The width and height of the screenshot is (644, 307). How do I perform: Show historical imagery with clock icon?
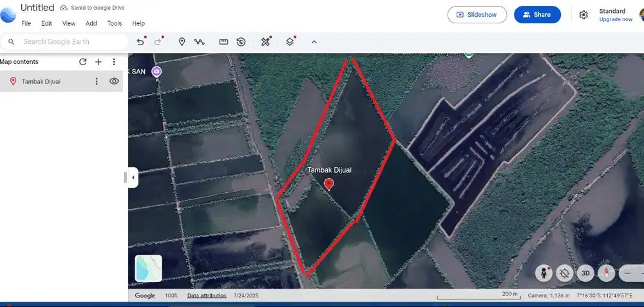coord(241,42)
